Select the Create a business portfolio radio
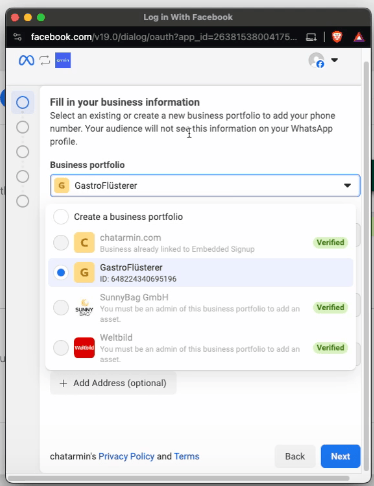 [61, 217]
